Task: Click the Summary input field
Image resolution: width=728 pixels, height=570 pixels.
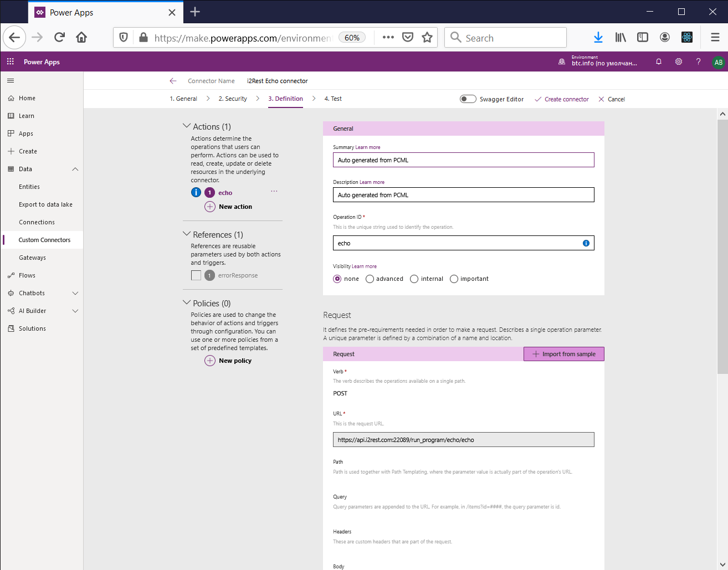Action: point(464,160)
